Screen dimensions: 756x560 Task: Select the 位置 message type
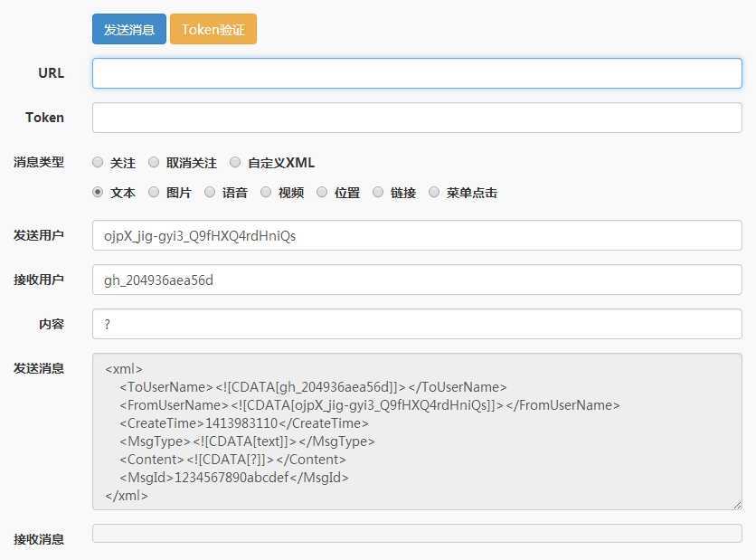point(322,193)
